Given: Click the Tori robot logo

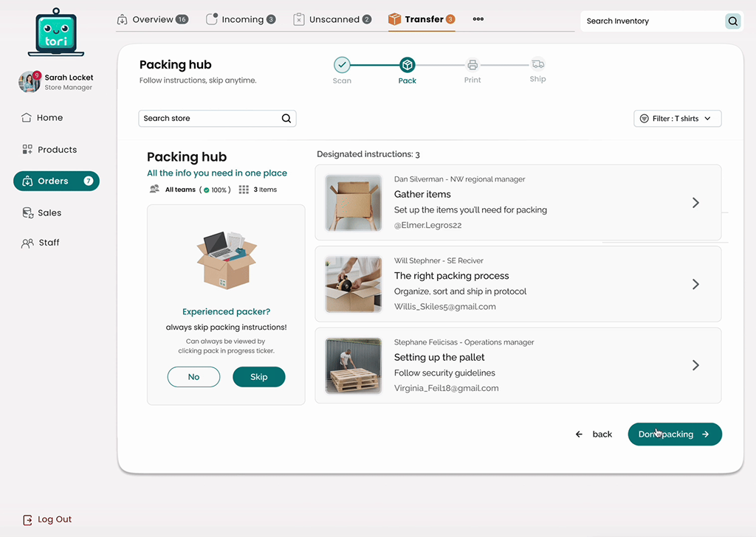Looking at the screenshot, I should (x=56, y=34).
